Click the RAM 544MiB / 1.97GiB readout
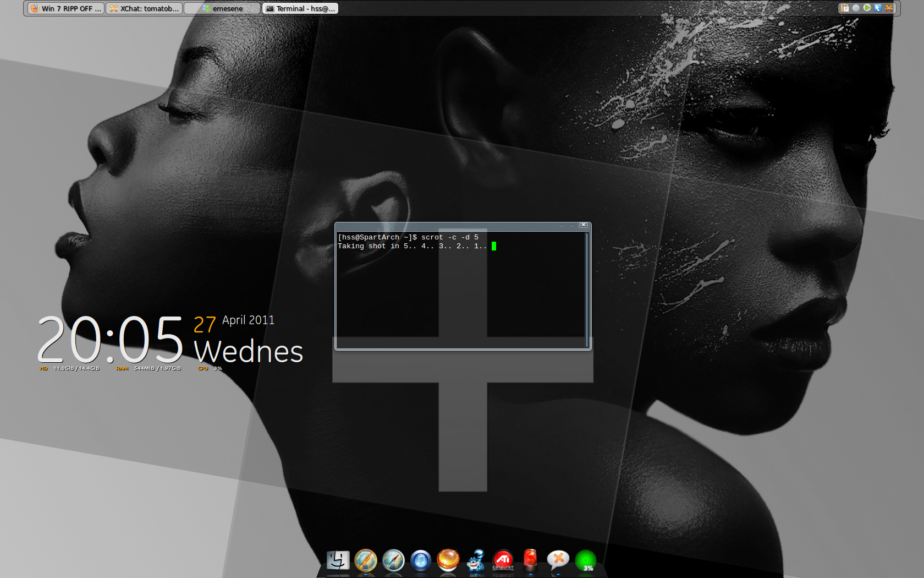Screen dimensions: 924x578 pos(148,368)
